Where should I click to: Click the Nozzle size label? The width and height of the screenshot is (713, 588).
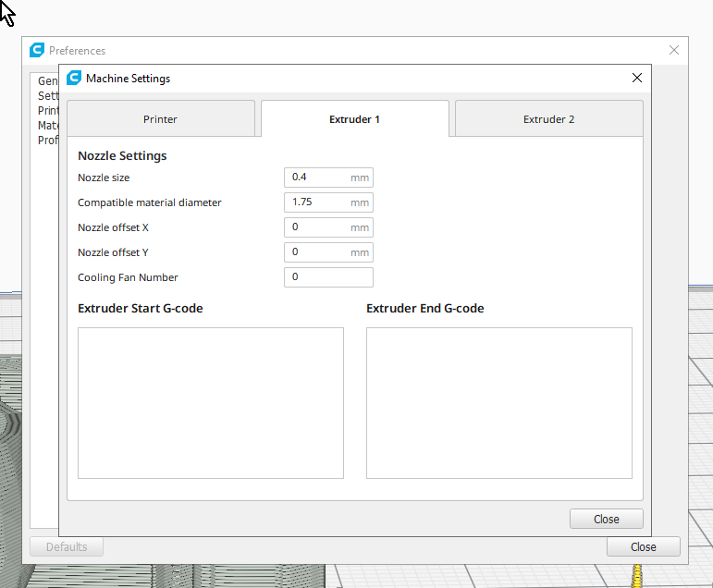104,178
